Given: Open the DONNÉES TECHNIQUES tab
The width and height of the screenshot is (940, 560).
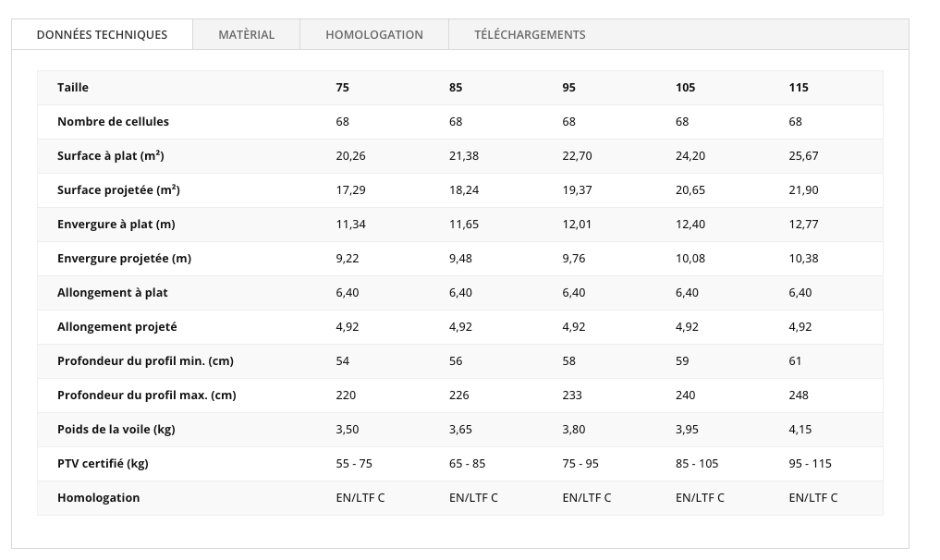Looking at the screenshot, I should coord(102,34).
